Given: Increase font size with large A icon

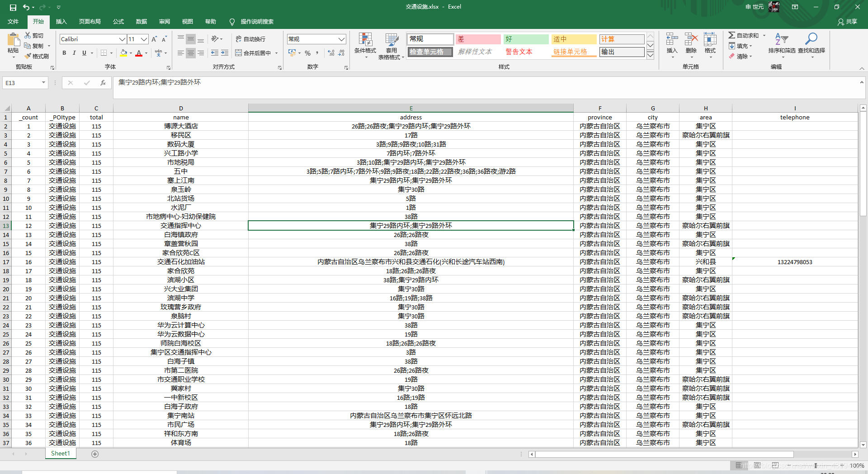Looking at the screenshot, I should coord(154,39).
